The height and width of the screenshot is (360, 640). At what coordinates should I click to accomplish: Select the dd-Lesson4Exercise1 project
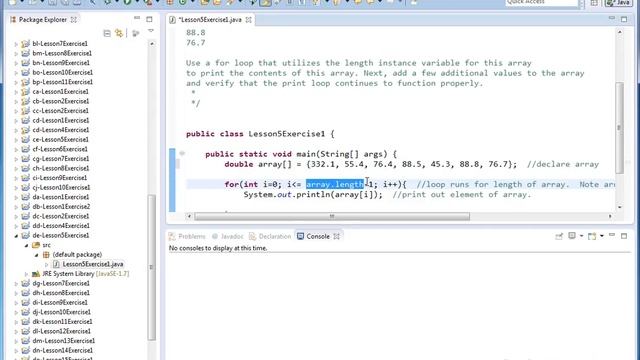point(61,226)
